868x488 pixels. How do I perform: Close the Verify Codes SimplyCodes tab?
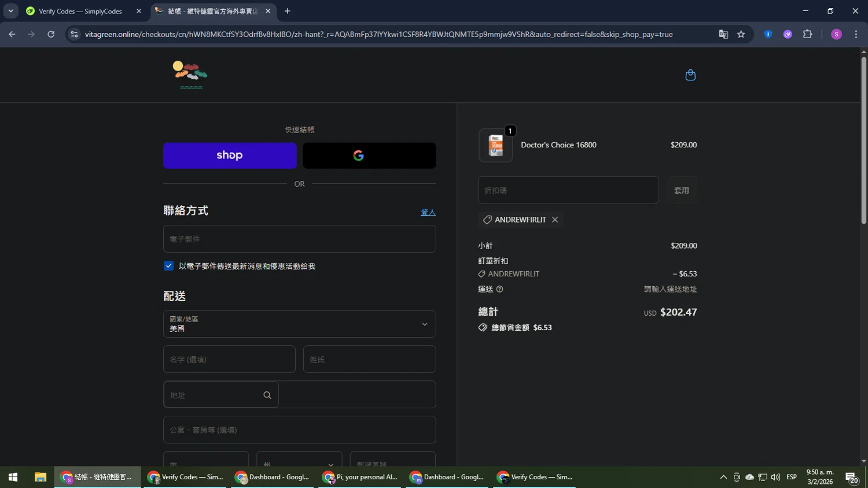pyautogui.click(x=139, y=11)
